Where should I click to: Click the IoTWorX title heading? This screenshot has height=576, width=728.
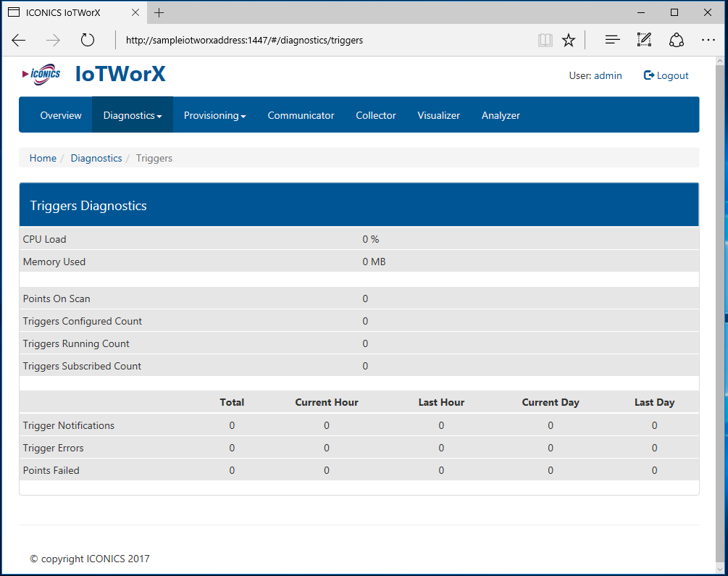[120, 74]
